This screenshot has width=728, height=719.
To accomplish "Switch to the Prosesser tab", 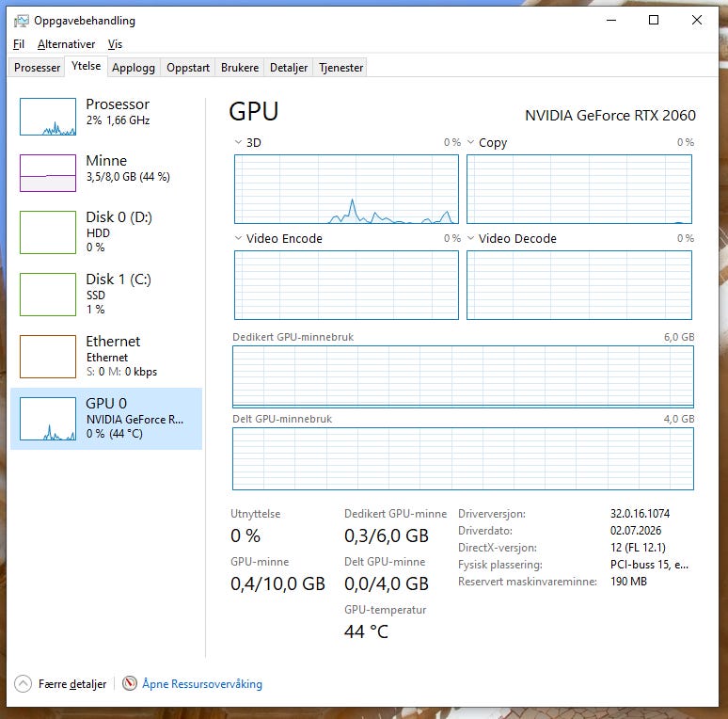I will 37,68.
